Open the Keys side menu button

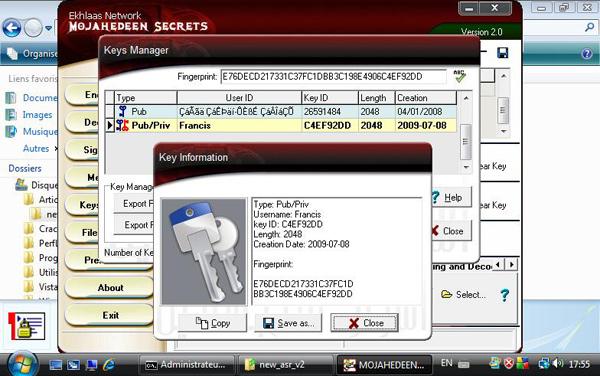pyautogui.click(x=82, y=205)
